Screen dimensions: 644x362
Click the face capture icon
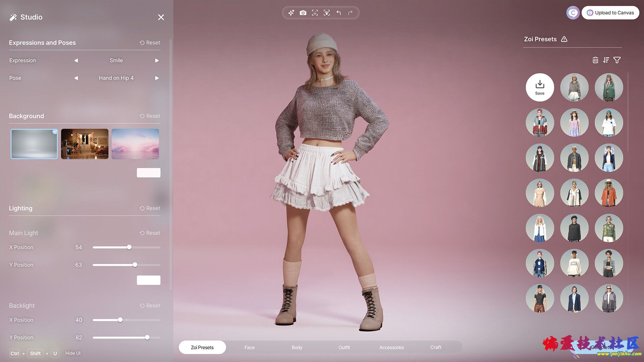pyautogui.click(x=315, y=13)
